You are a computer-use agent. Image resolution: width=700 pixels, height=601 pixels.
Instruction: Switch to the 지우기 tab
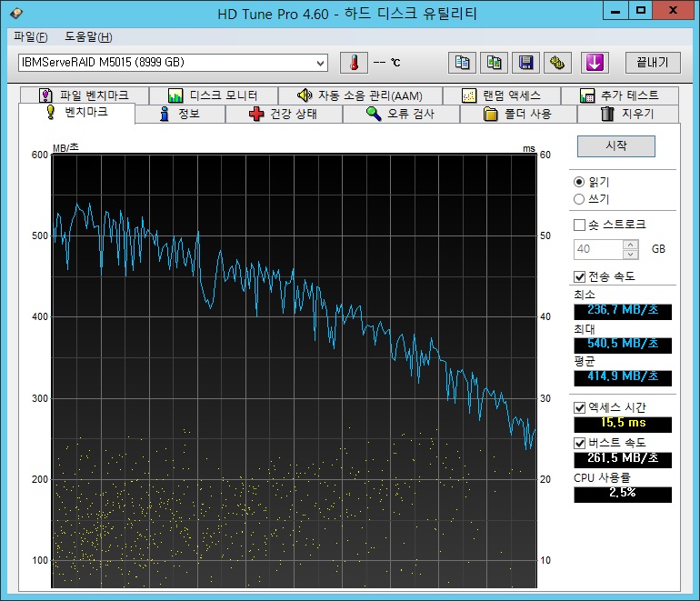tap(628, 114)
